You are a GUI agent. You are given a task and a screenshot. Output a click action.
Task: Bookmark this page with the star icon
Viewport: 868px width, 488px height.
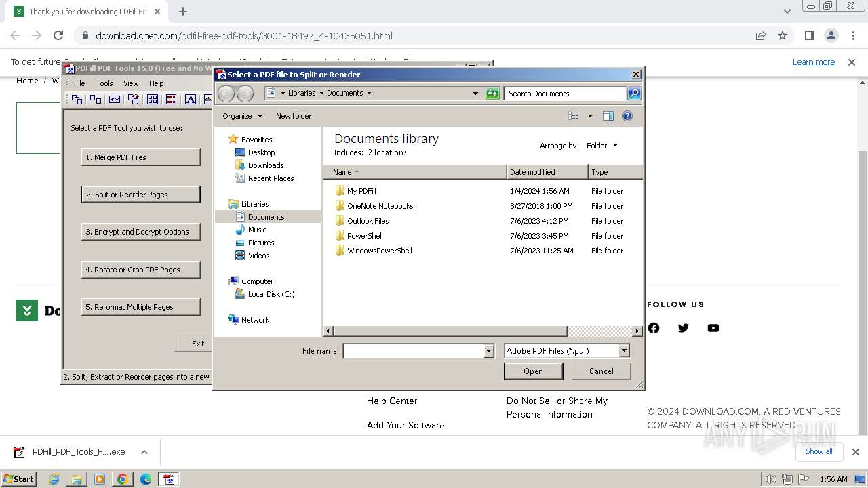pyautogui.click(x=783, y=36)
